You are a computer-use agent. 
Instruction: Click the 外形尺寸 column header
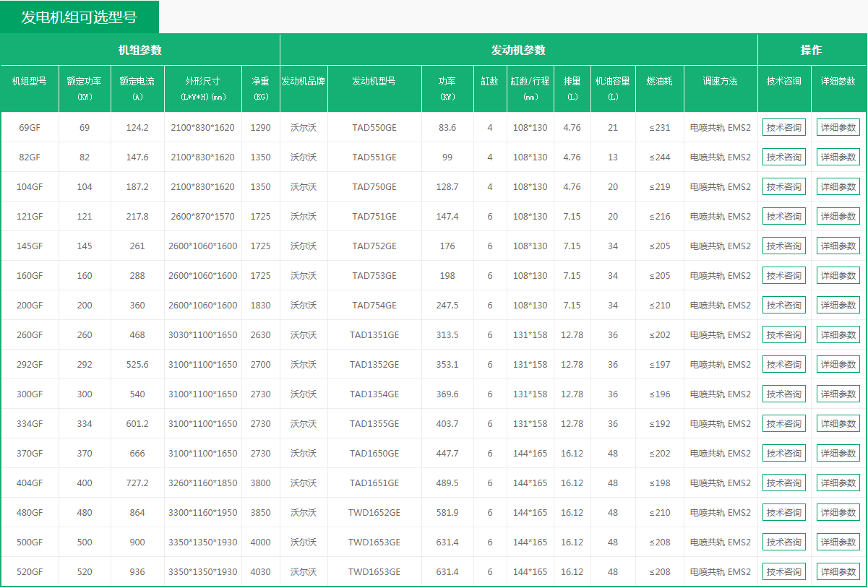coord(203,88)
